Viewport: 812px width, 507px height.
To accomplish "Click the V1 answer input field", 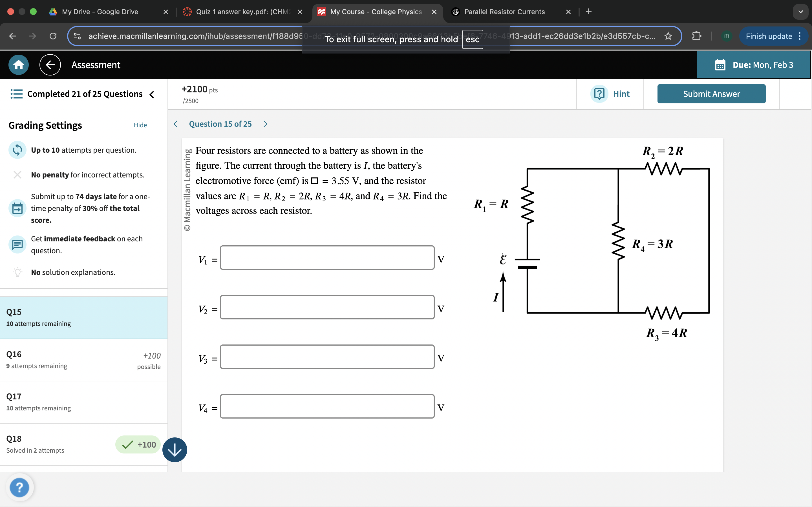I will (x=327, y=257).
